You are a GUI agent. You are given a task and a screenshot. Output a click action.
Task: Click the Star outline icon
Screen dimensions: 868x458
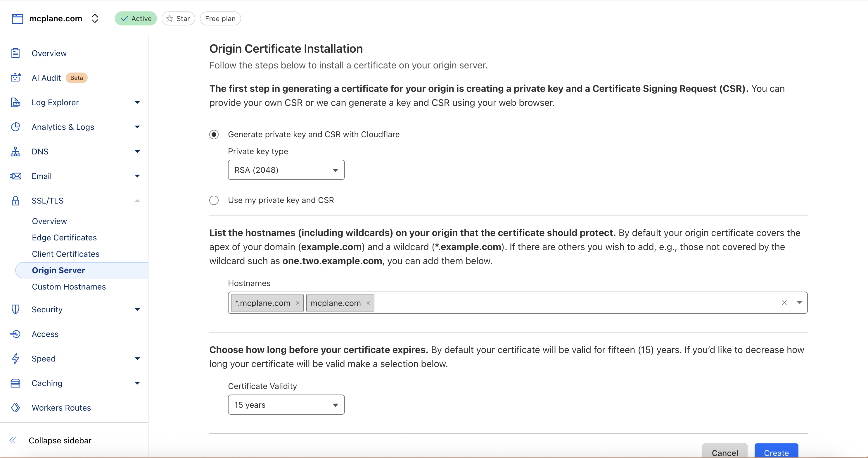[x=170, y=18]
